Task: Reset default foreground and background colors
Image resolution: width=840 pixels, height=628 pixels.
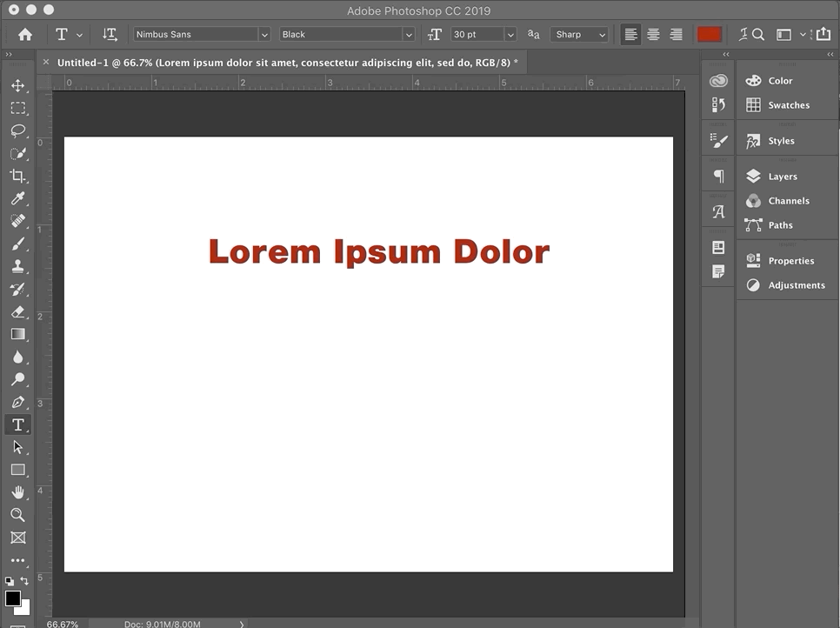Action: point(9,581)
